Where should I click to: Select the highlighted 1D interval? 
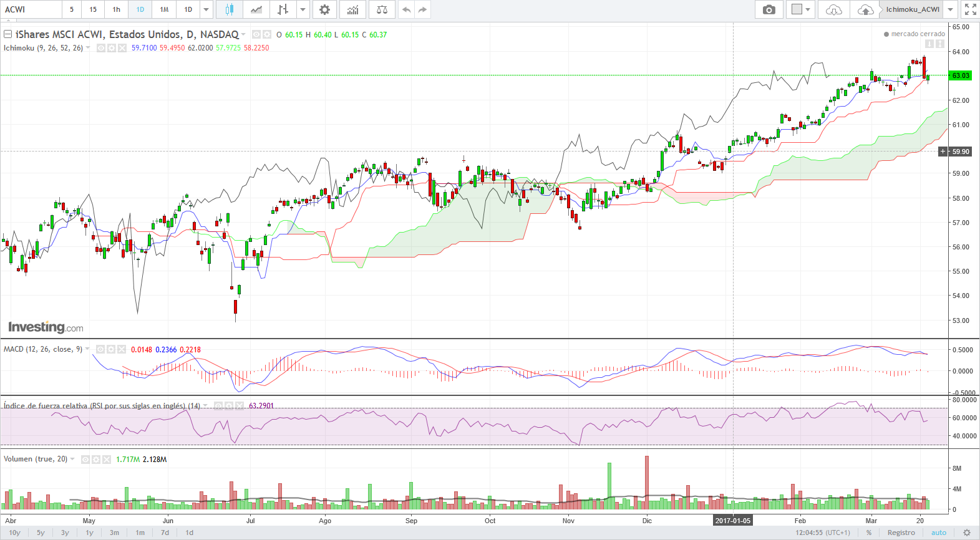click(140, 9)
